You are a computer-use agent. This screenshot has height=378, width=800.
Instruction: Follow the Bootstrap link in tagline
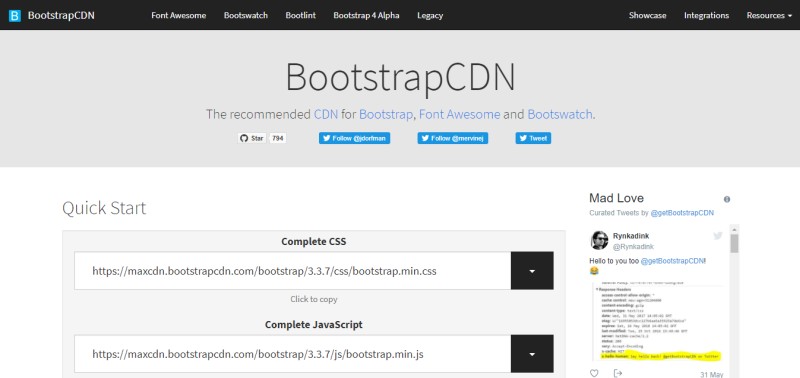(386, 114)
